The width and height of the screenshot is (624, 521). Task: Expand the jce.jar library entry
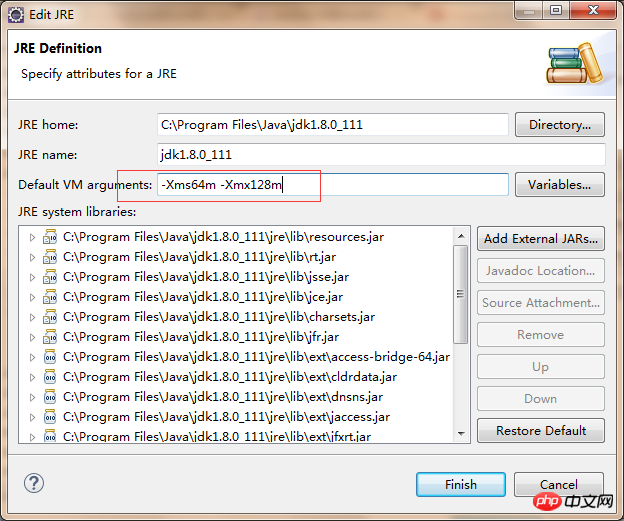click(x=32, y=297)
